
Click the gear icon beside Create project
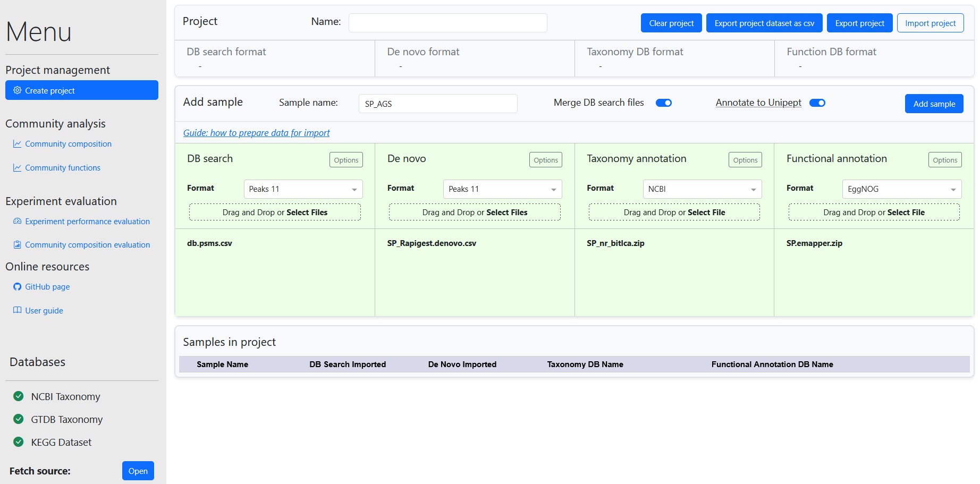pyautogui.click(x=17, y=90)
